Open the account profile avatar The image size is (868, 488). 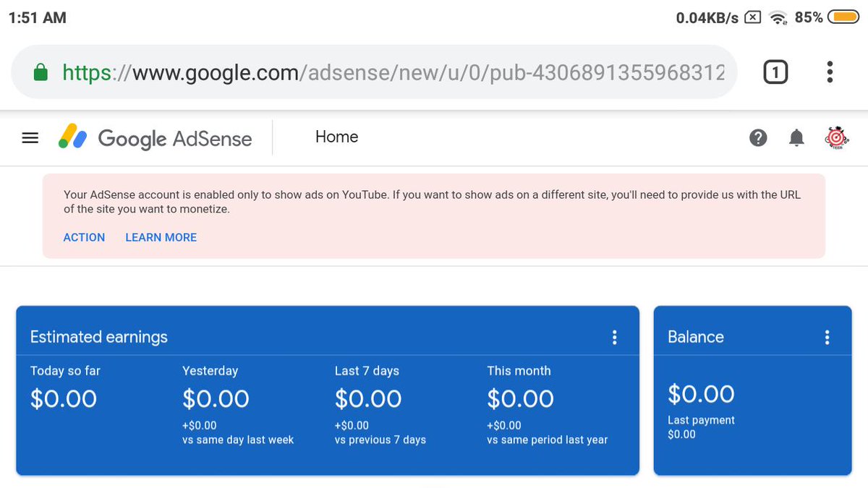pos(837,137)
